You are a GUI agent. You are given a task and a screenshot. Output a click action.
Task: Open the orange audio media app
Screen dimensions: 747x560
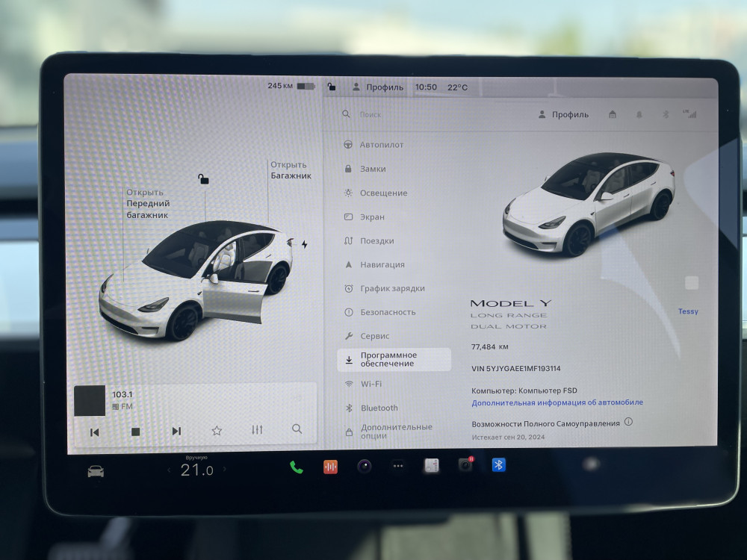pos(330,467)
